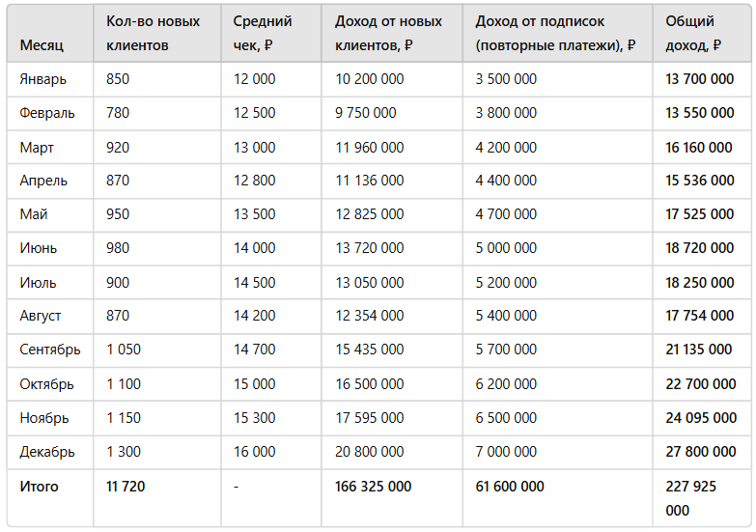Click the Декабрь new-client income 20 800 000
756x532 pixels.
[370, 452]
